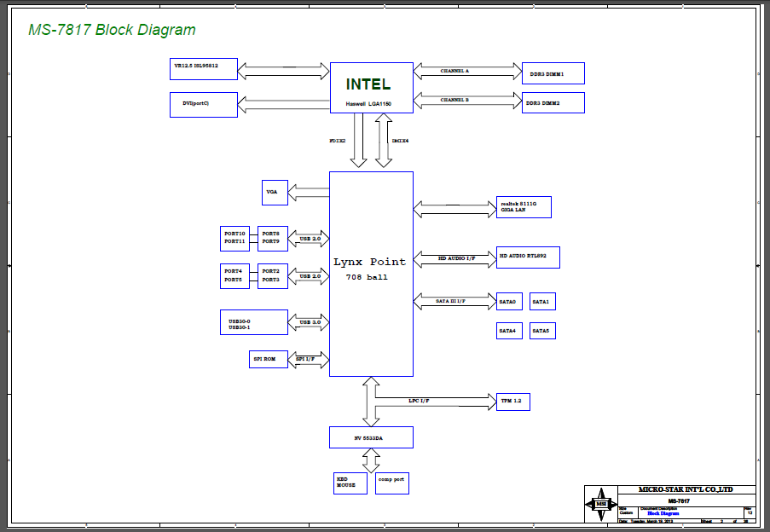
Task: Select the 'VR12.5 ISL95812' block
Action: click(x=204, y=69)
